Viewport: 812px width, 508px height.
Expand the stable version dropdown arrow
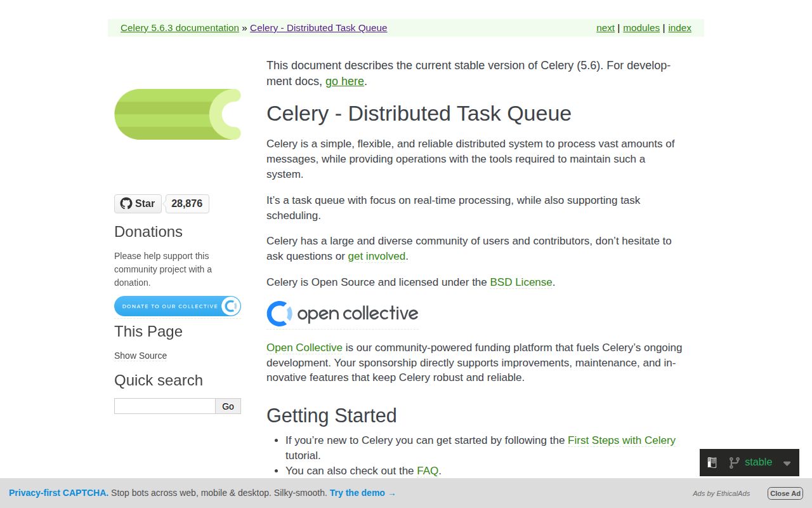(787, 464)
